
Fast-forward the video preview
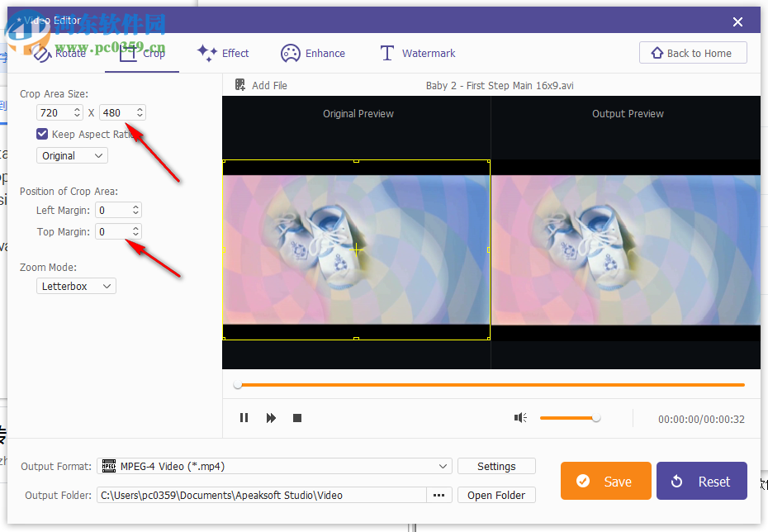(x=271, y=418)
